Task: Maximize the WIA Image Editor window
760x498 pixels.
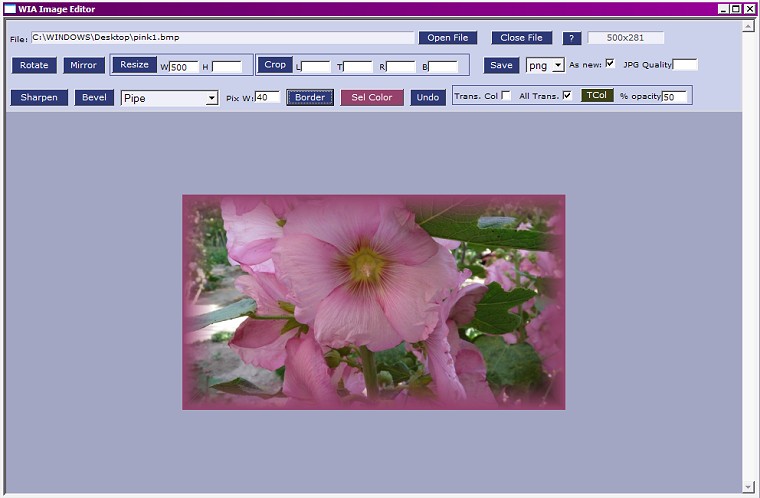Action: (736, 9)
